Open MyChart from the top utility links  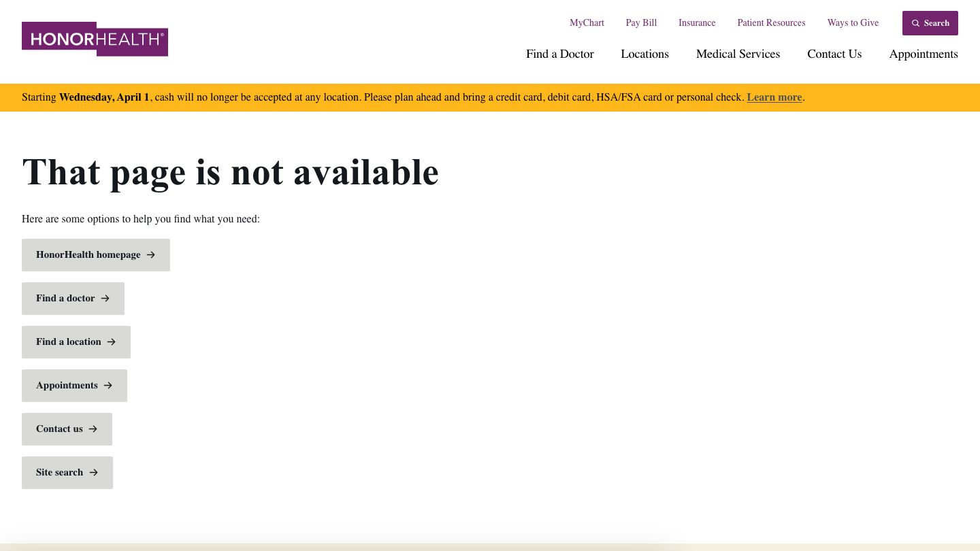(587, 23)
